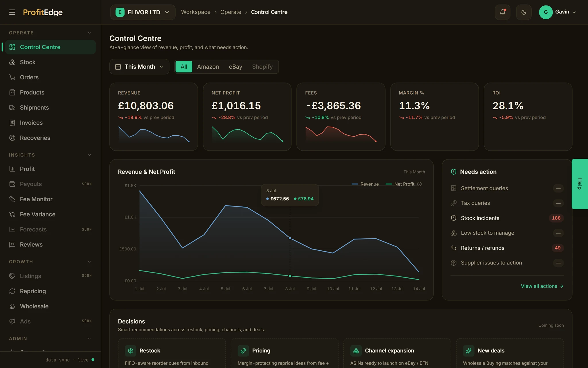The image size is (588, 368).
Task: Click the Profit bar chart icon
Action: pos(12,169)
